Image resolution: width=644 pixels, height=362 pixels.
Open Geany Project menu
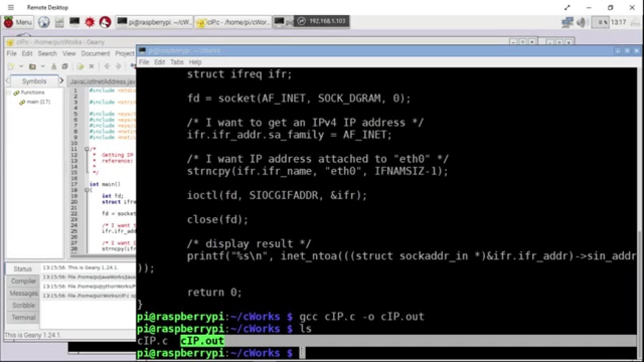tap(125, 53)
